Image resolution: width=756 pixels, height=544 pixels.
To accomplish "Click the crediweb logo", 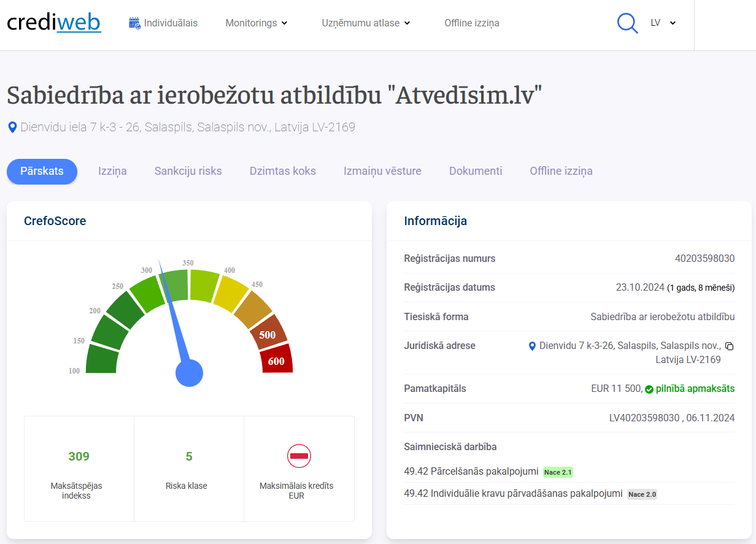I will click(54, 23).
